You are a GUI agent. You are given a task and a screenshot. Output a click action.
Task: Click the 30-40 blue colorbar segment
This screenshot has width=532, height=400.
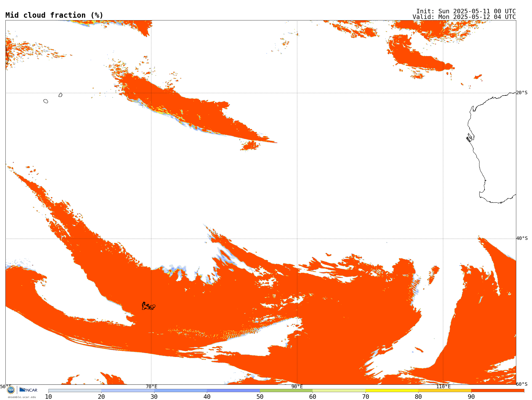[x=181, y=391]
